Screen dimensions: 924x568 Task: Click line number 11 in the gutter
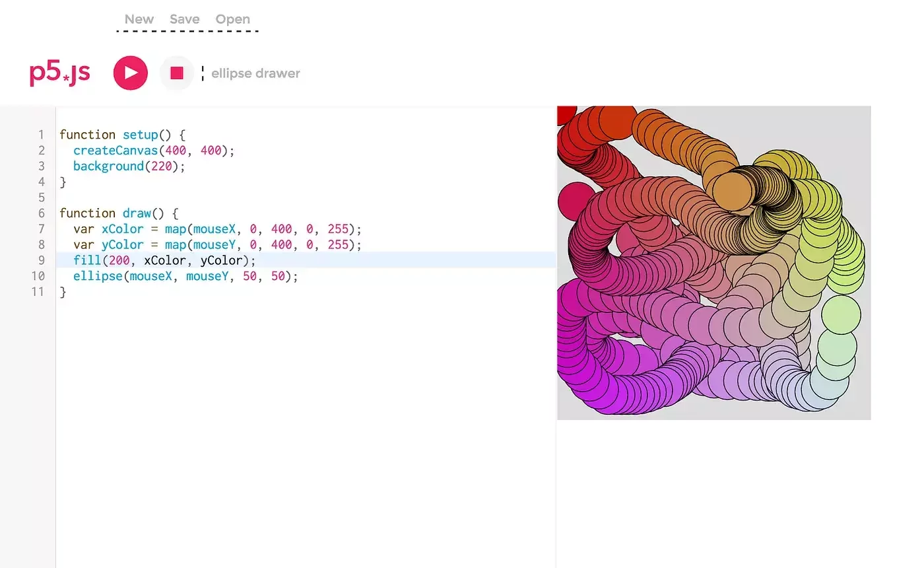pos(38,292)
